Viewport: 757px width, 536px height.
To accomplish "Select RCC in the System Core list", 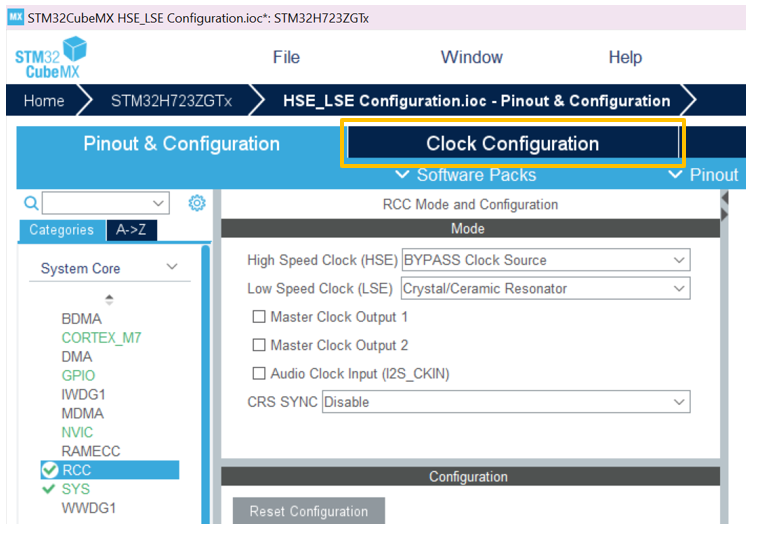I will (110, 470).
